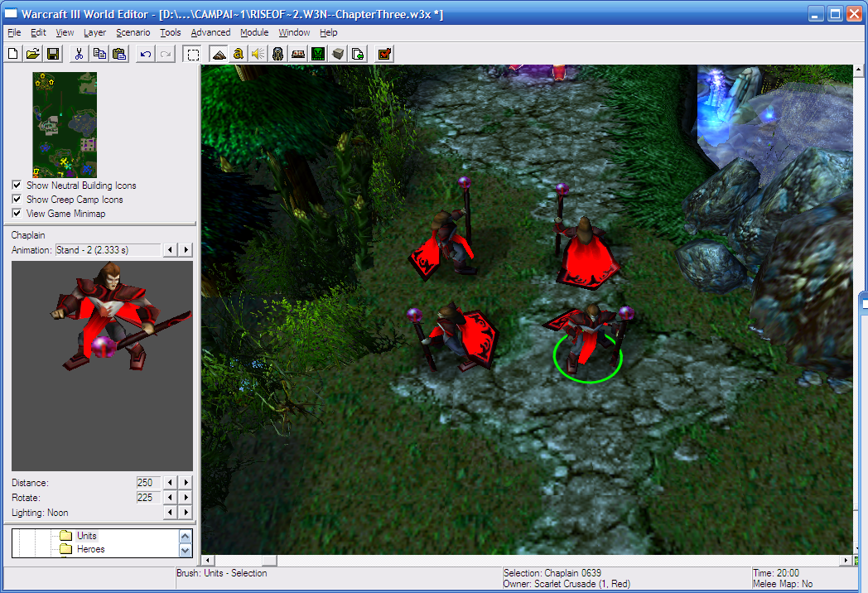The width and height of the screenshot is (868, 593).
Task: Open a map file using folder icon
Action: [x=32, y=54]
